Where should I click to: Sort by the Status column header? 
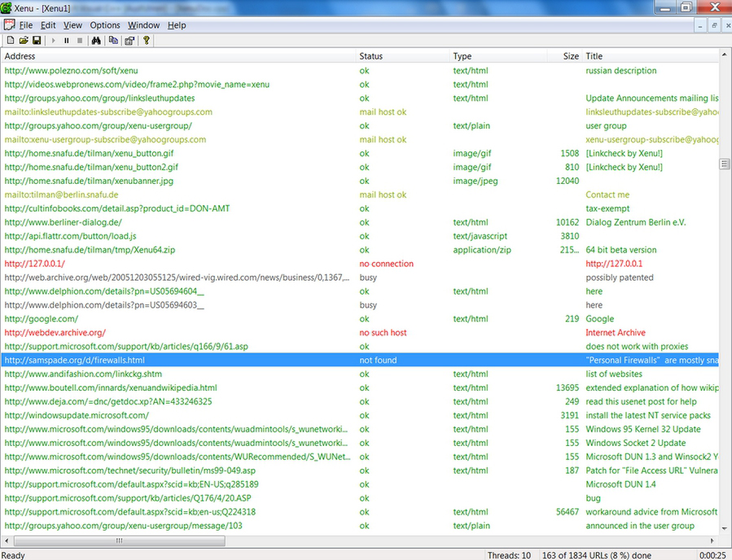(403, 56)
